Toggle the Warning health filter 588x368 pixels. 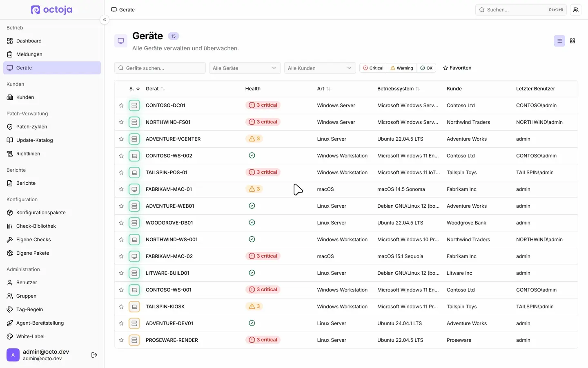(402, 68)
